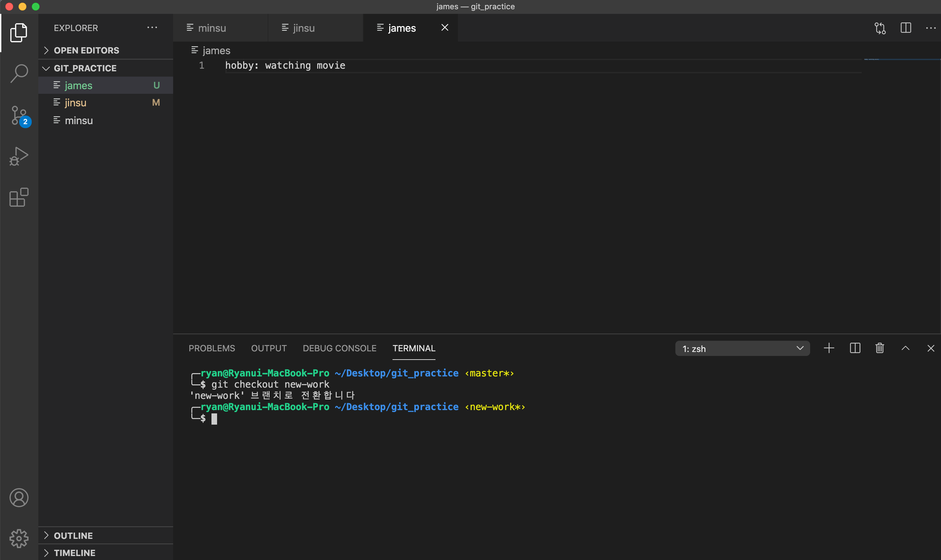Click the Open Changes compare icon
Image resolution: width=941 pixels, height=560 pixels.
pos(880,28)
